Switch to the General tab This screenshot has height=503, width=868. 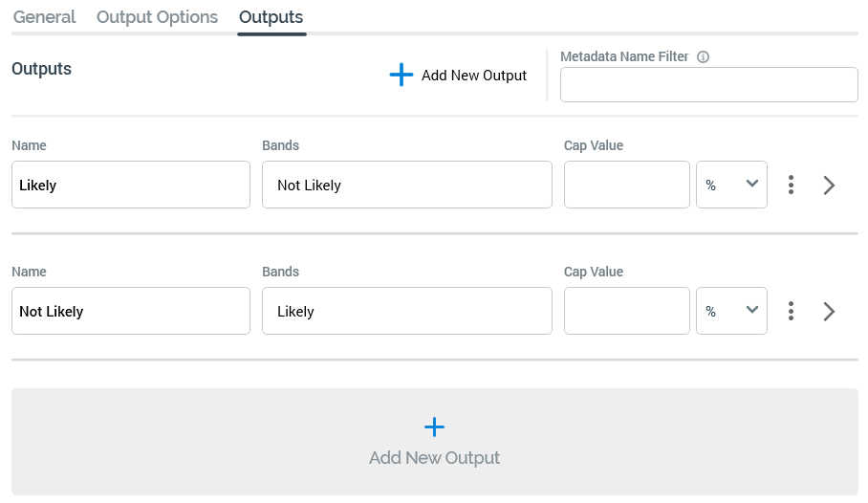[44, 17]
